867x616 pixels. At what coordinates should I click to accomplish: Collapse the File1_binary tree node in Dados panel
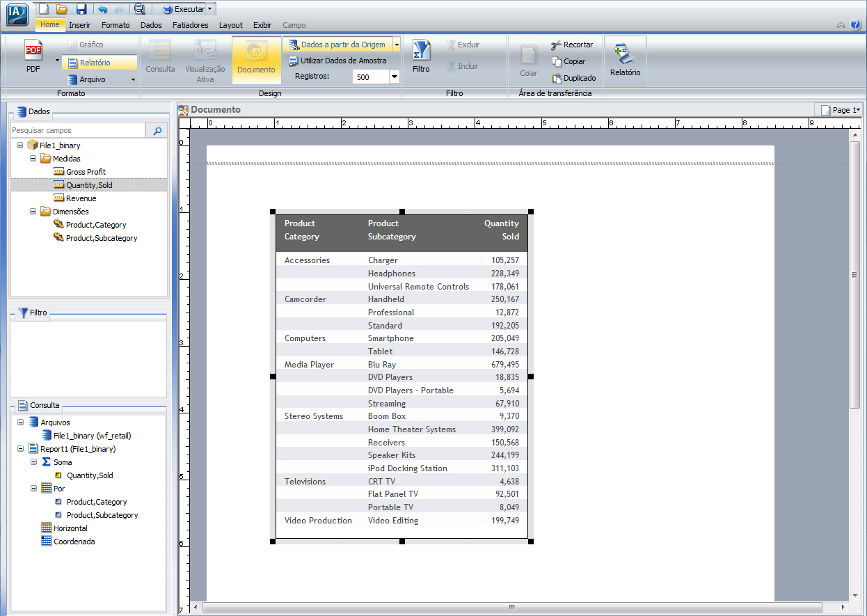pos(19,145)
